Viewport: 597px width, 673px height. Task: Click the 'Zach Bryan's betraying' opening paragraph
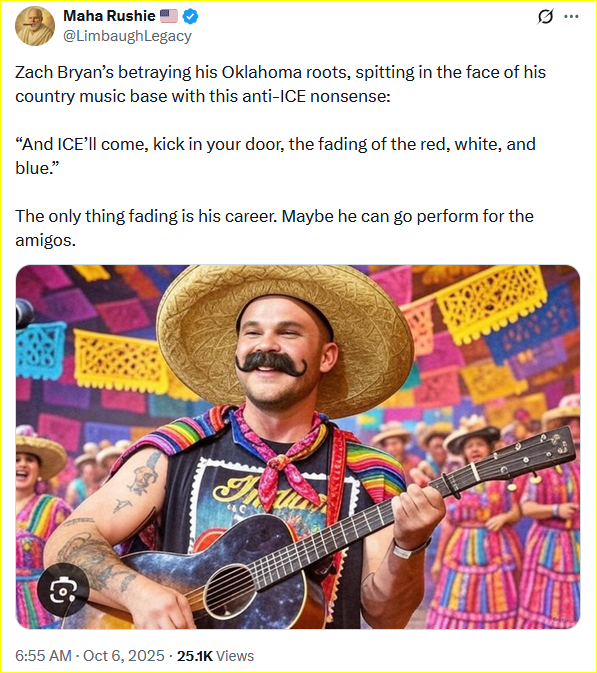[x=281, y=84]
